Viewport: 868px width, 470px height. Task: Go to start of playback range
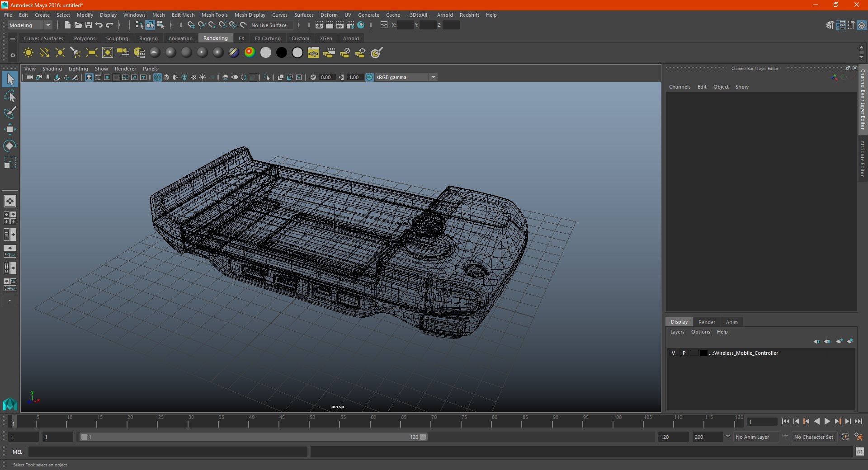(x=786, y=421)
